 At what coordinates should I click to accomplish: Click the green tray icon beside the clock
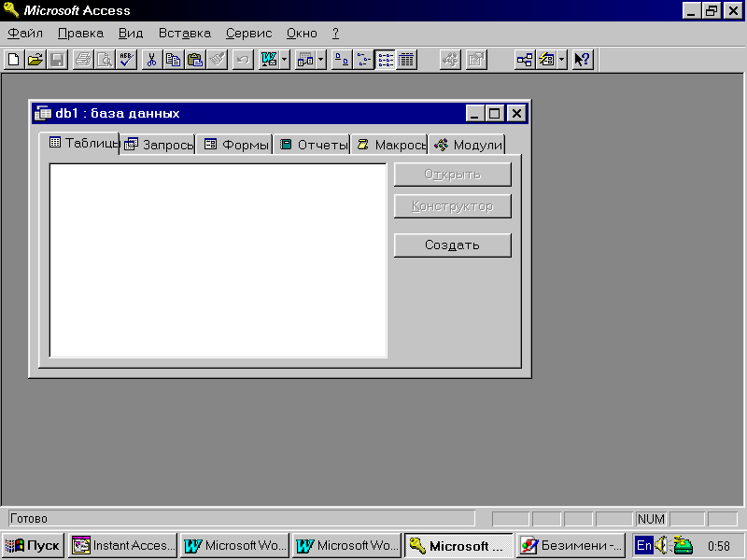click(683, 545)
